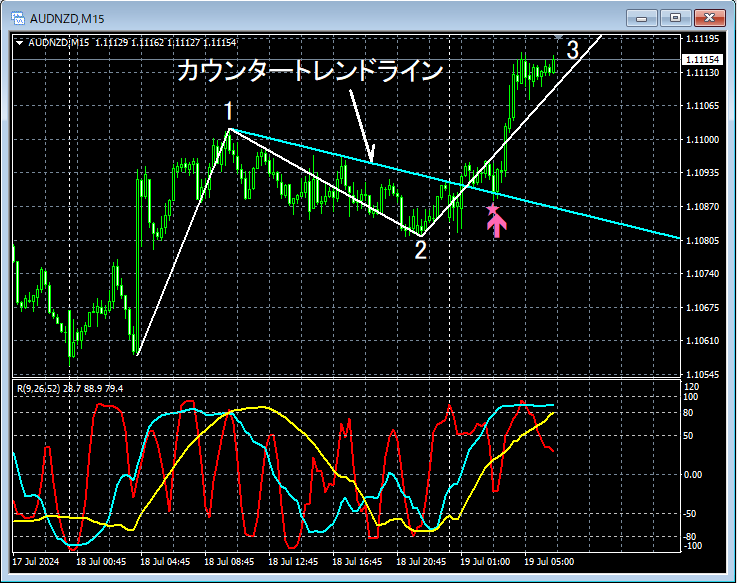The height and width of the screenshot is (583, 738).
Task: Select the pink up-arrow signal marker
Action: (x=497, y=227)
